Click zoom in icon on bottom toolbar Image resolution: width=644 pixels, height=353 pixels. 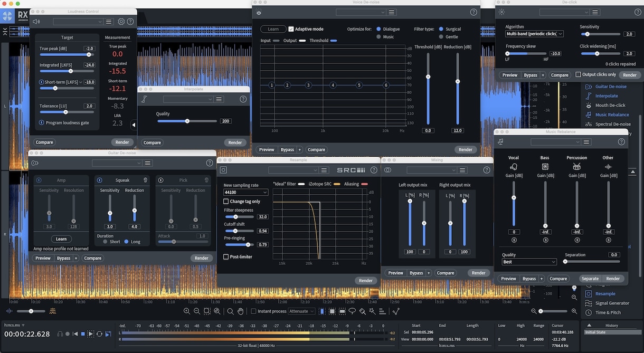click(187, 311)
